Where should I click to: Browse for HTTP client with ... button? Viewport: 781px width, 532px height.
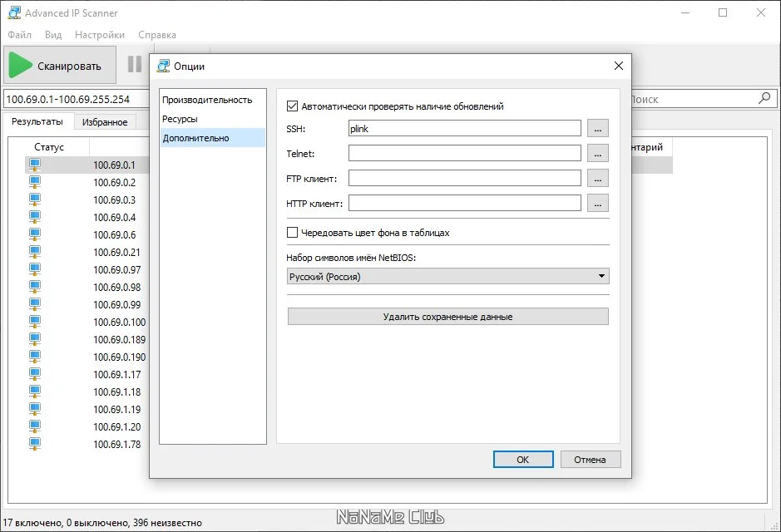click(x=598, y=203)
